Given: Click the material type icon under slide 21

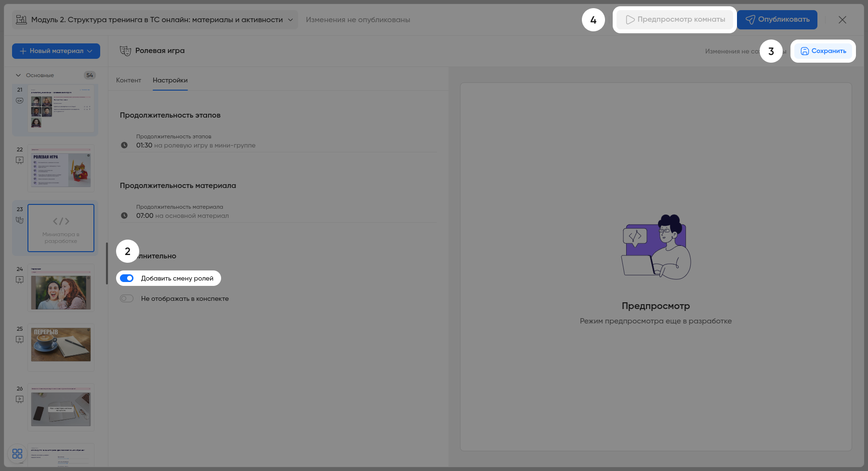Looking at the screenshot, I should 20,101.
